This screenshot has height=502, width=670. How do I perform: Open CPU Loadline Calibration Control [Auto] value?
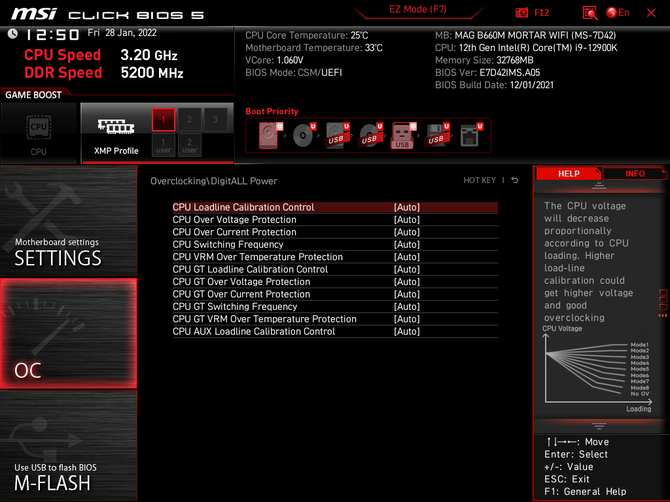[406, 207]
